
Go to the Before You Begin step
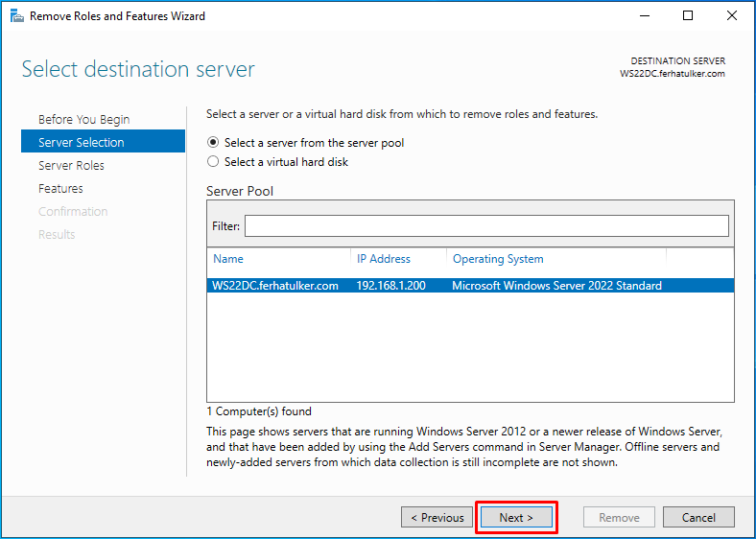83,119
